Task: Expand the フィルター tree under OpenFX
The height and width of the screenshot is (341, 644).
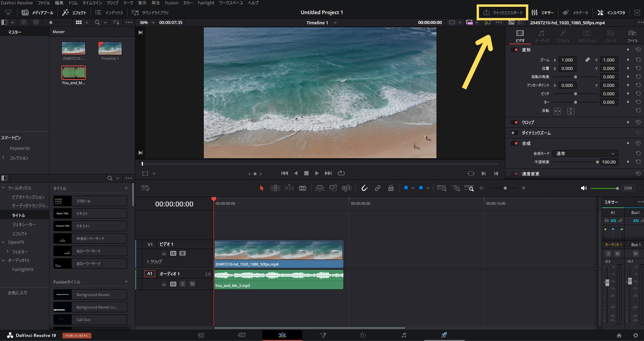Action: [x=7, y=251]
